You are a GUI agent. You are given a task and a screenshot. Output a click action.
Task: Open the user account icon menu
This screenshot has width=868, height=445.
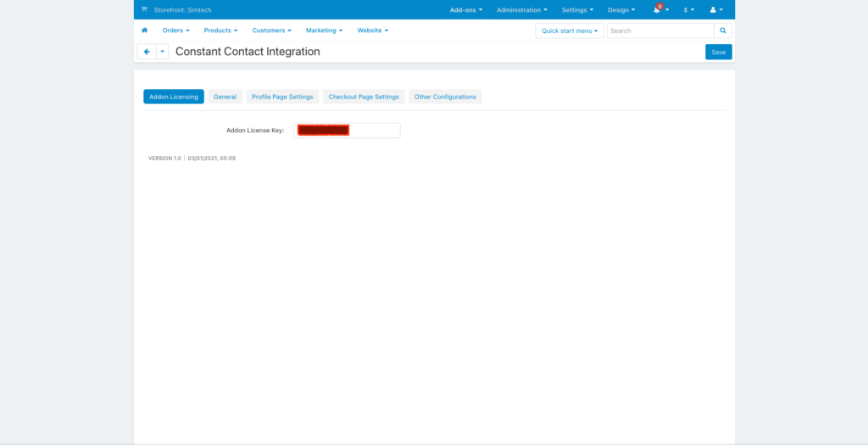coord(715,10)
